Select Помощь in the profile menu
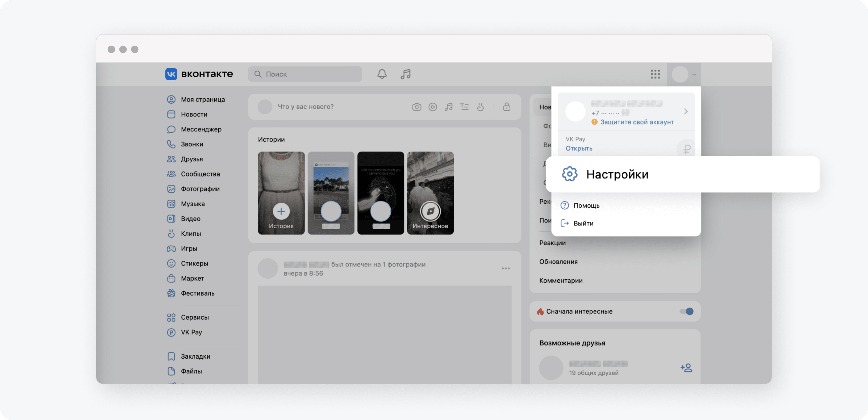Screen dimensions: 868x420 tap(586, 205)
